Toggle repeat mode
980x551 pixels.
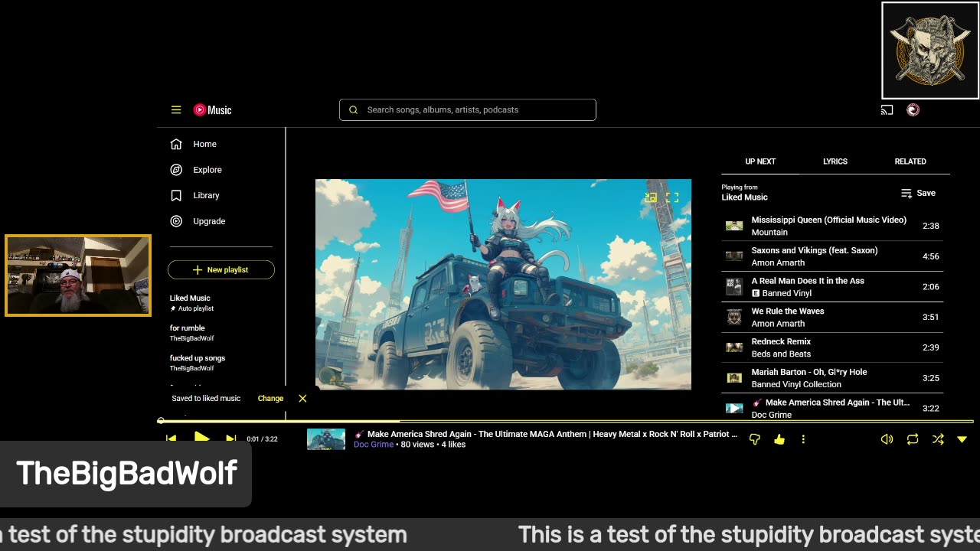coord(913,439)
